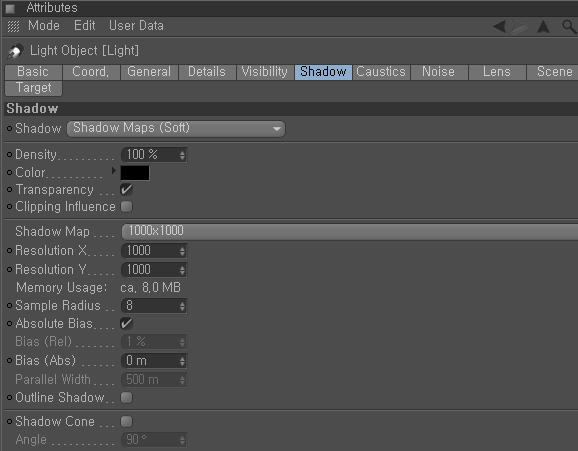Image resolution: width=578 pixels, height=451 pixels.
Task: Click the Attributes panel square icon
Action: click(x=10, y=8)
